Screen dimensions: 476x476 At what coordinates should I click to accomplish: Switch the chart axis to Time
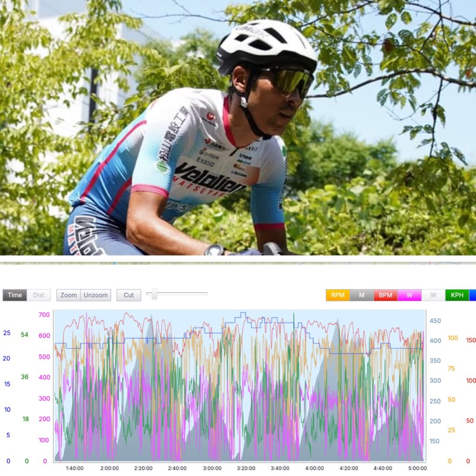point(14,295)
